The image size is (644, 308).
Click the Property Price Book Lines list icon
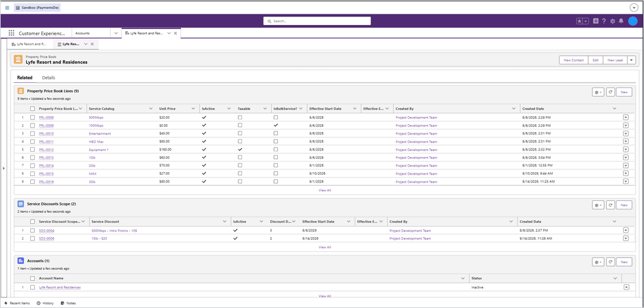pos(20,91)
